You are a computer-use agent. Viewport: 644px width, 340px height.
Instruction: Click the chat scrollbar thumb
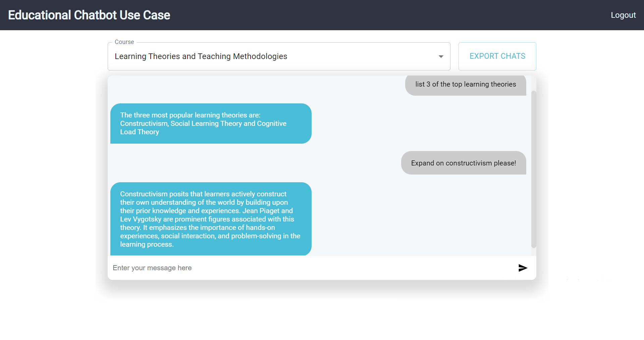pyautogui.click(x=534, y=169)
